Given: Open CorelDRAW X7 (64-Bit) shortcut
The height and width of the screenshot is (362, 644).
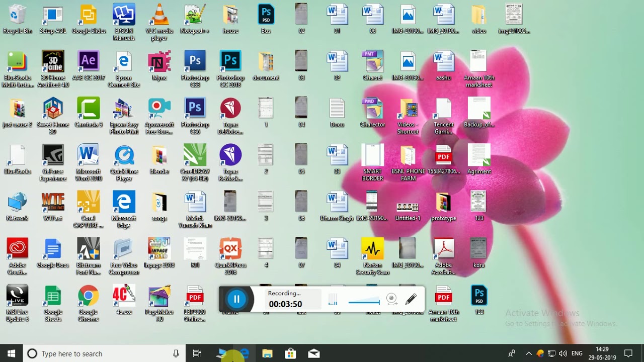Looking at the screenshot, I should (195, 162).
